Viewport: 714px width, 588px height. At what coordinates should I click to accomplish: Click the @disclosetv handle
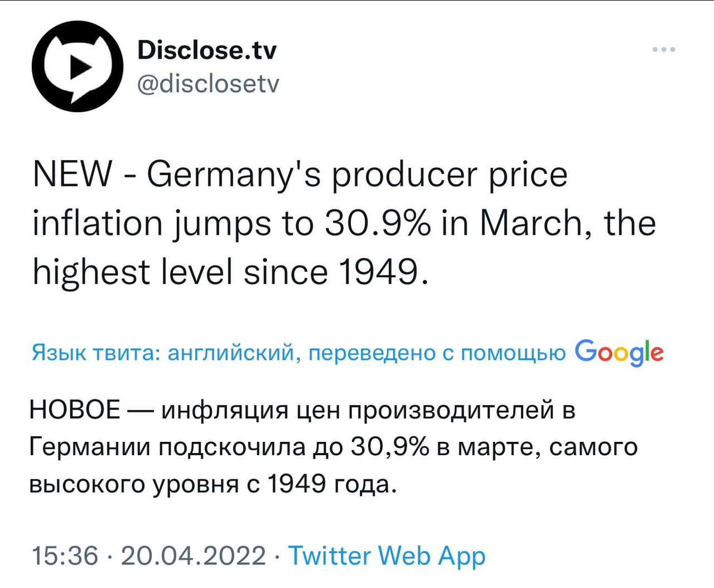pos(208,84)
